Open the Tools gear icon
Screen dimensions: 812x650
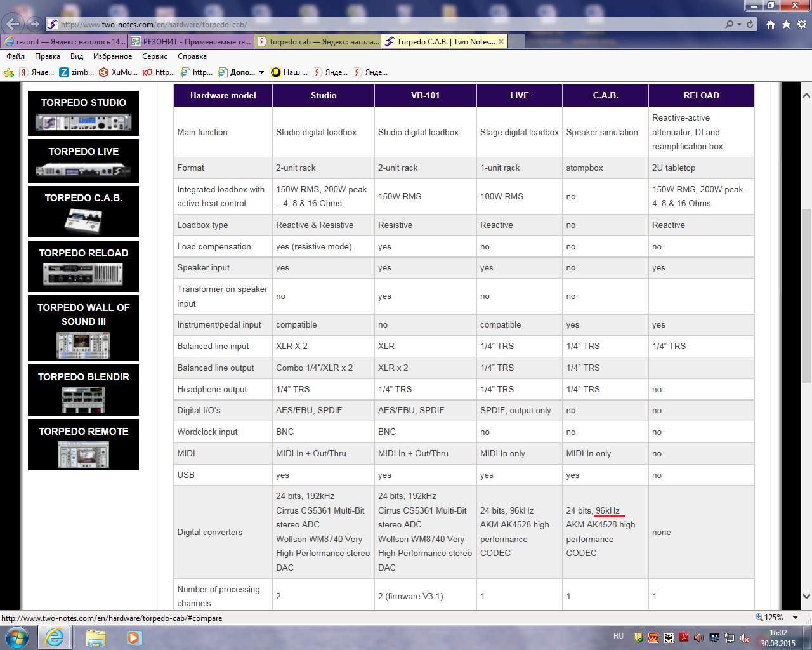pos(801,24)
